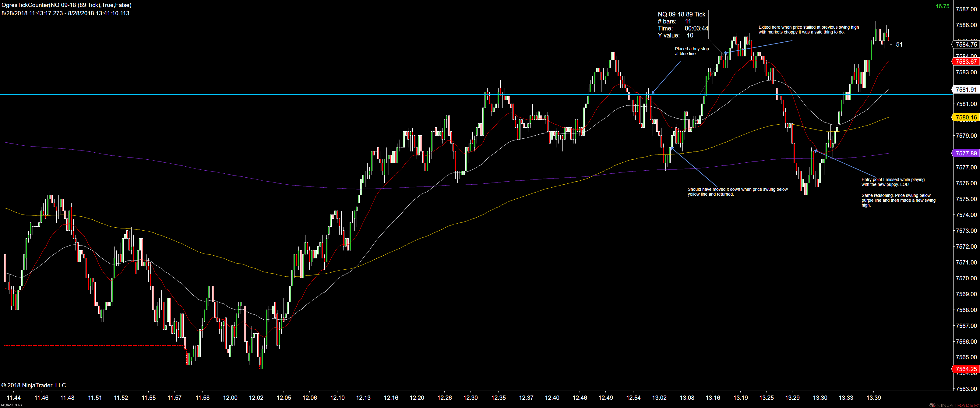
Task: Click the "Placed a buy stop" annotation
Action: [x=692, y=51]
